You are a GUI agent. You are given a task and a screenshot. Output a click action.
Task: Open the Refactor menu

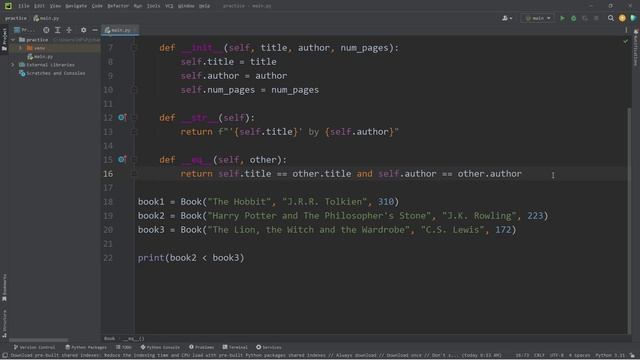118,6
